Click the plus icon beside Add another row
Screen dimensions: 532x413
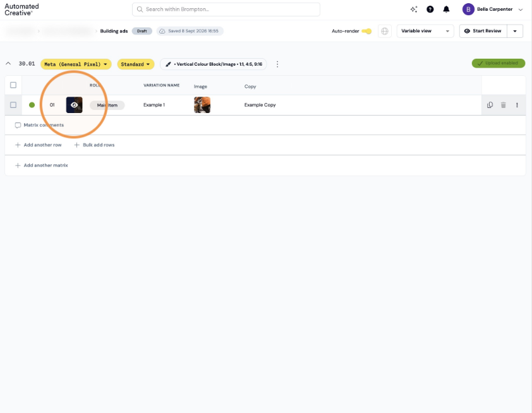click(18, 145)
